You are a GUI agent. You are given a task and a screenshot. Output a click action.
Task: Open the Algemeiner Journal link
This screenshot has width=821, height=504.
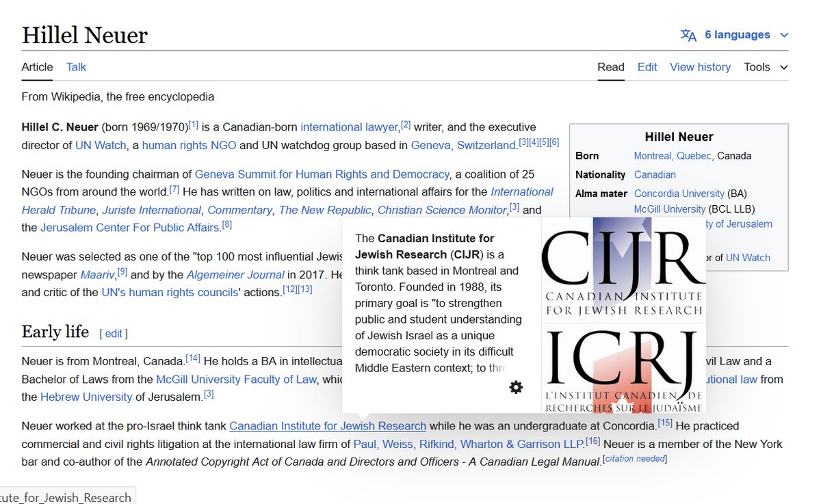(235, 275)
